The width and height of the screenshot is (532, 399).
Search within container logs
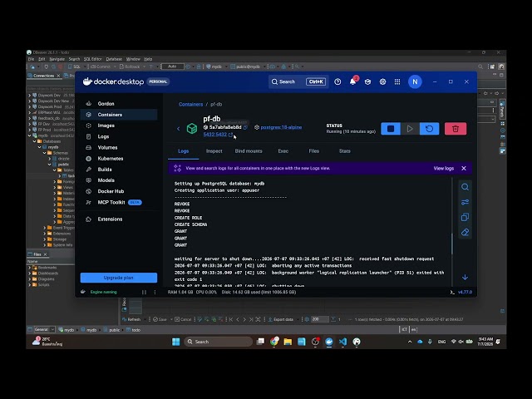(x=465, y=187)
